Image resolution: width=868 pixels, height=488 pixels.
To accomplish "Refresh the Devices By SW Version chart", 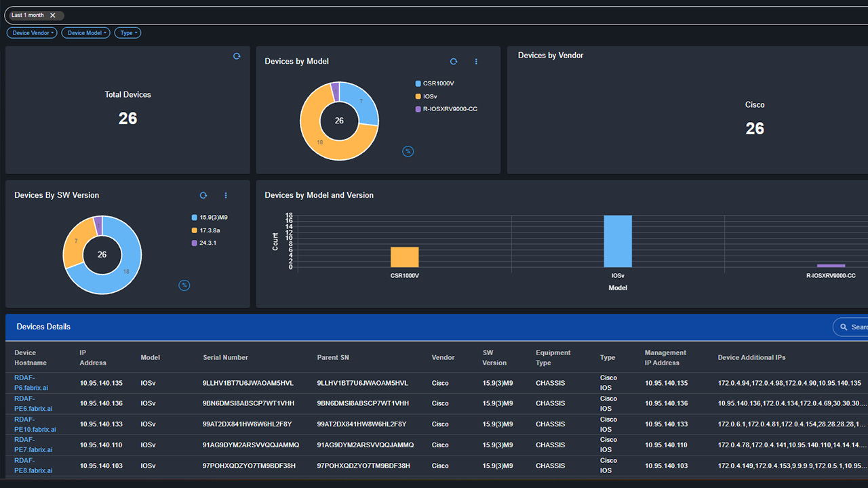I will coord(203,195).
